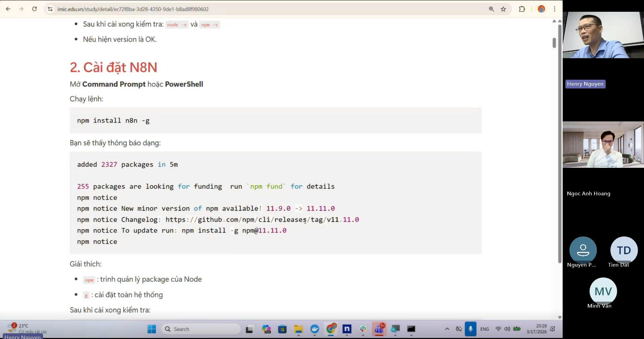Open the zoom magnifier icon in address bar
Viewport: 644px width, 339px height.
[x=491, y=9]
